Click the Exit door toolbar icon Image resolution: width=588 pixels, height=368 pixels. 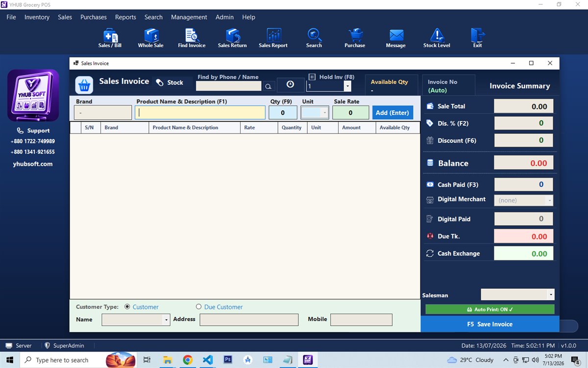(477, 38)
